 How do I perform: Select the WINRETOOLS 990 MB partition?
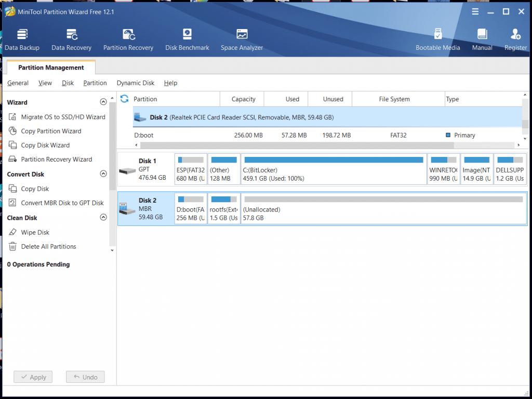point(444,169)
